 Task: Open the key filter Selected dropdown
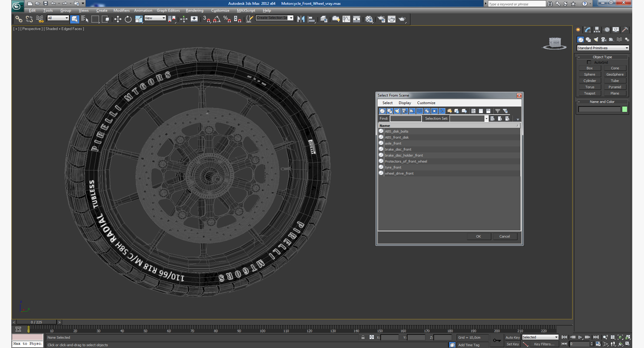(x=540, y=337)
